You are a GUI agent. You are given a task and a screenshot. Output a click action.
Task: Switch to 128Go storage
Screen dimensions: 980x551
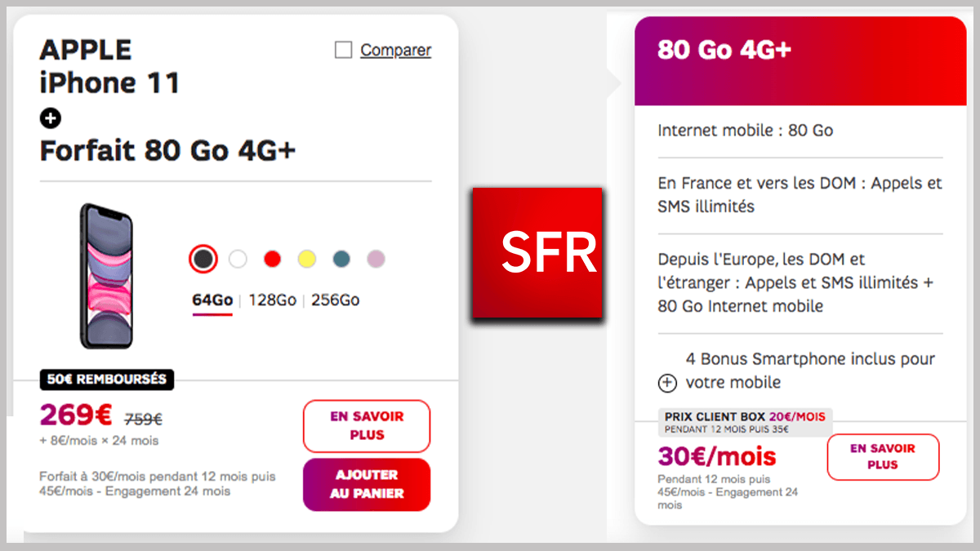click(x=272, y=300)
